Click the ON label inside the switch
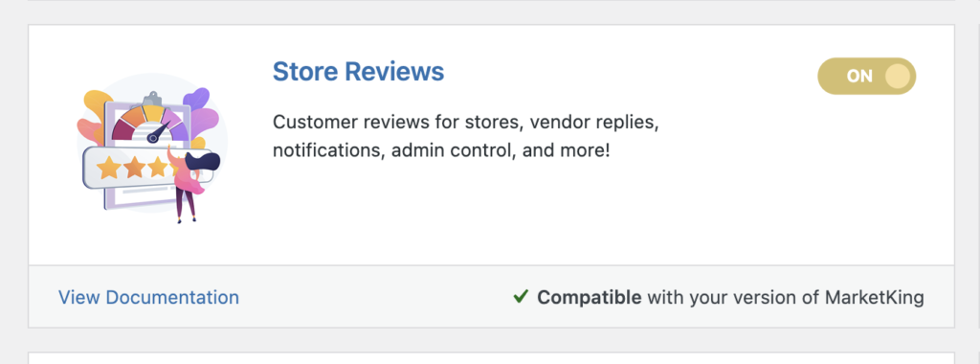 859,77
